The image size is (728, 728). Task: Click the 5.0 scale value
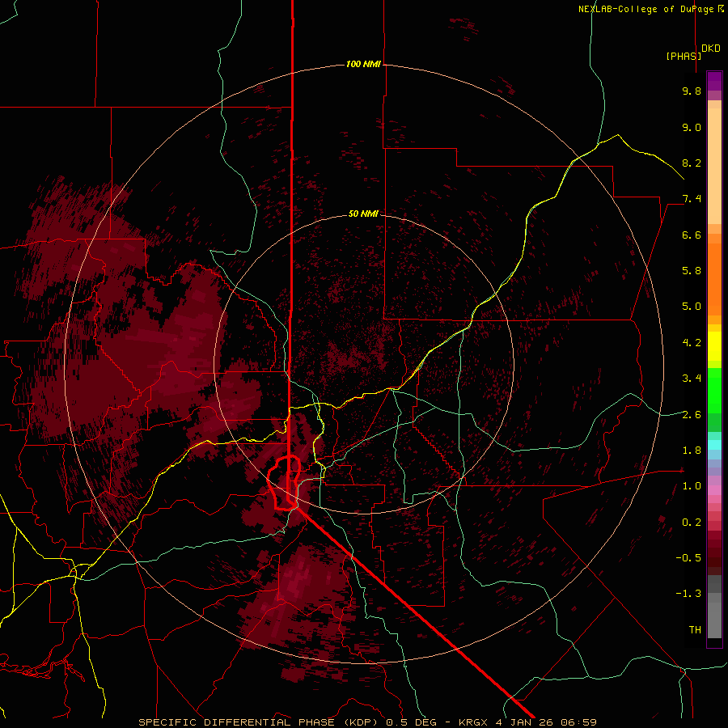click(x=692, y=307)
